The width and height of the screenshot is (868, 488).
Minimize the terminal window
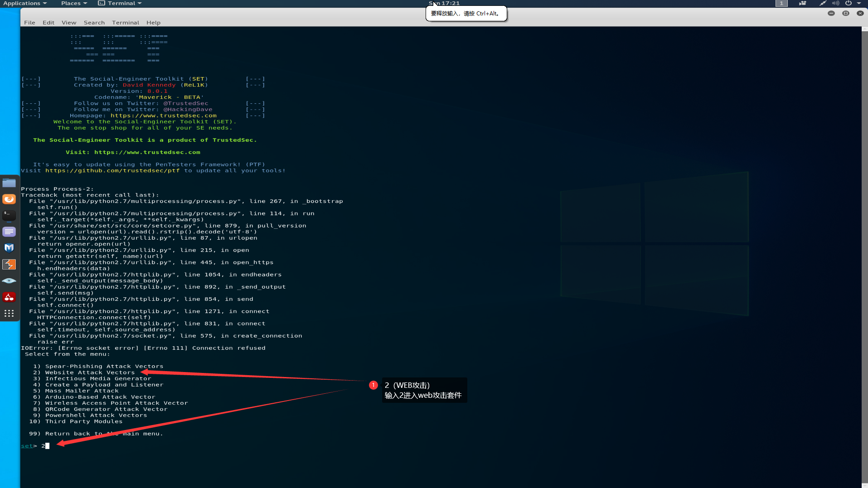click(831, 13)
